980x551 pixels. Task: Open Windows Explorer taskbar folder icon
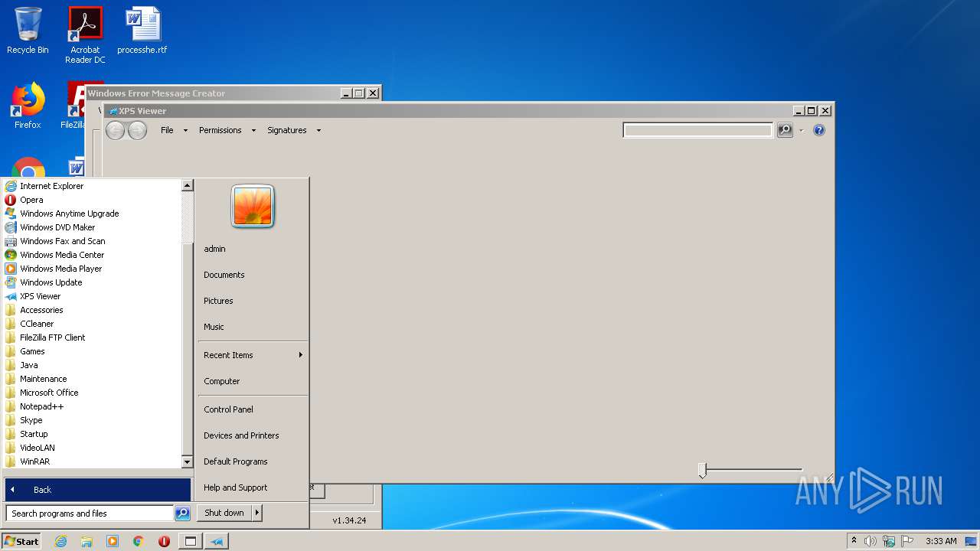87,541
